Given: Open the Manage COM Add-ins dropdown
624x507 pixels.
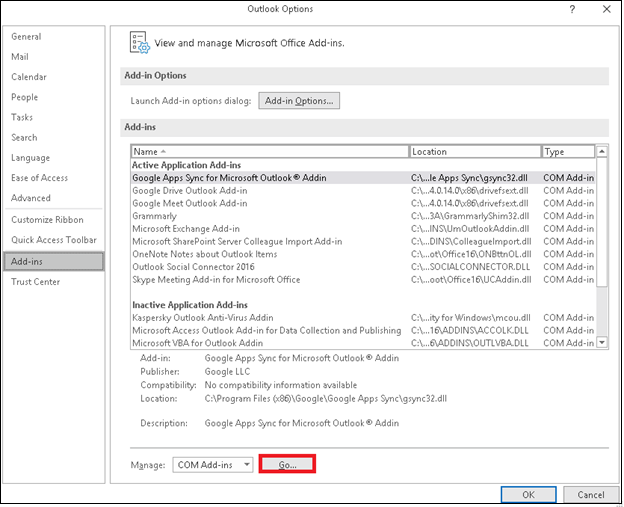Looking at the screenshot, I should pos(213,464).
